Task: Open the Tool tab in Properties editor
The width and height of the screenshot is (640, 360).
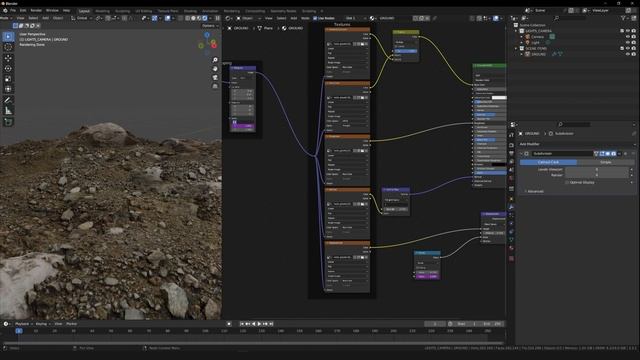Action: point(511,135)
